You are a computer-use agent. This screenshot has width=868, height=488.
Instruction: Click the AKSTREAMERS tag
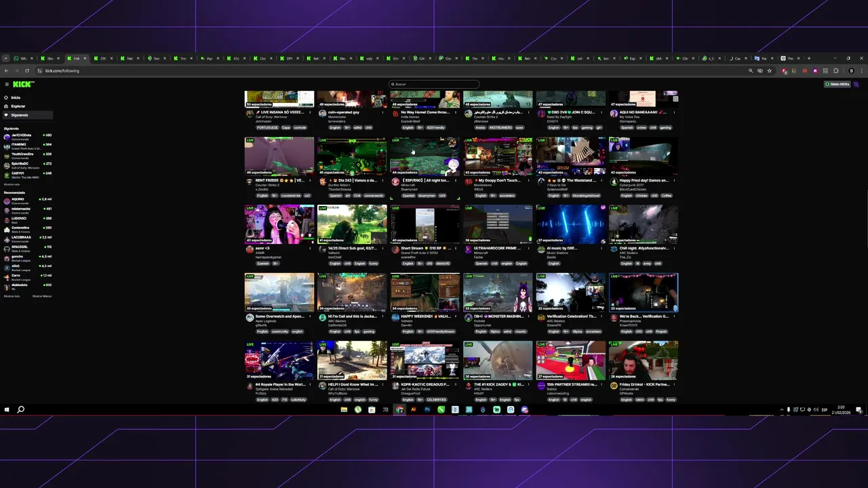(x=501, y=127)
